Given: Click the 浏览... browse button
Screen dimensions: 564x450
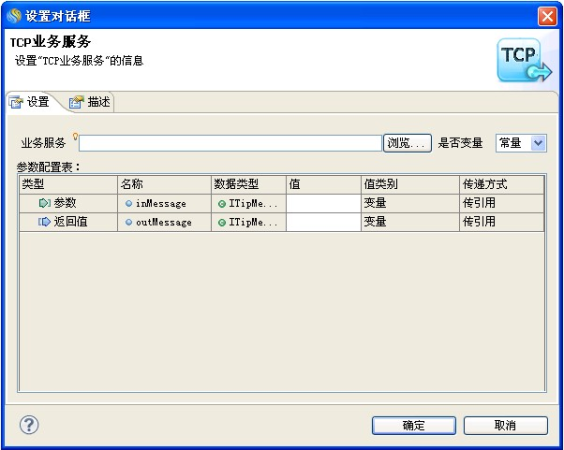Looking at the screenshot, I should click(407, 143).
